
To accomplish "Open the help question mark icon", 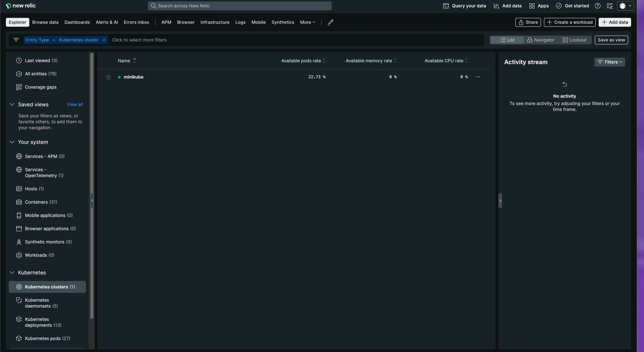I will 598,6.
